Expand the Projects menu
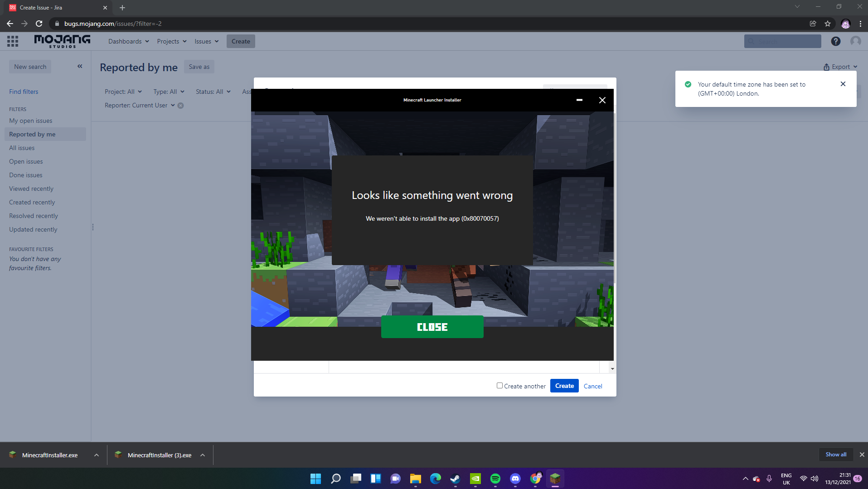The width and height of the screenshot is (868, 489). point(172,41)
